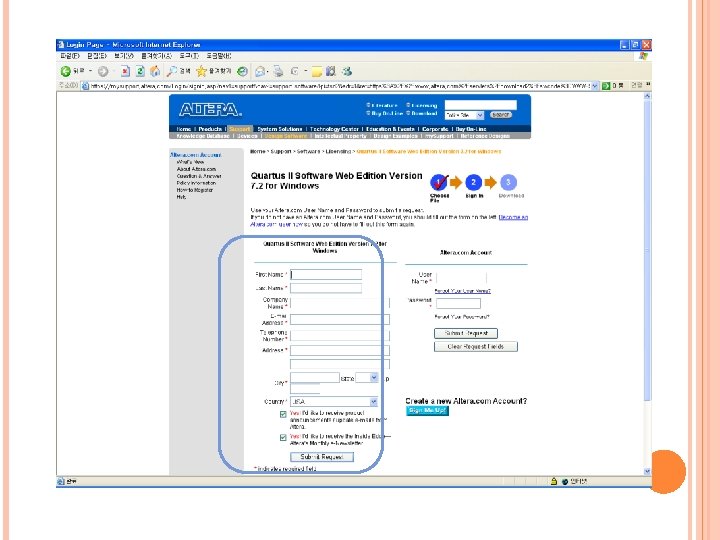
Task: Go to the browser Home page icon
Action: tap(155, 71)
